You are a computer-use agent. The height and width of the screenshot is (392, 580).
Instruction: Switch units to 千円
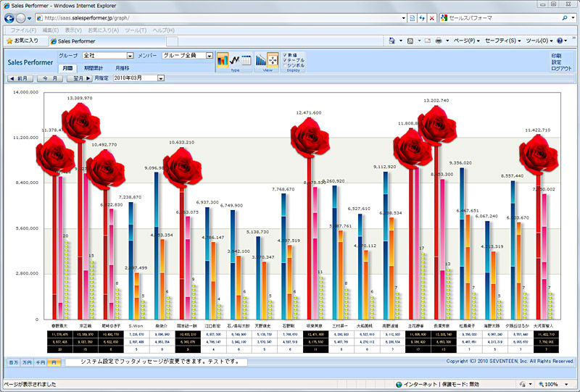coord(41,362)
